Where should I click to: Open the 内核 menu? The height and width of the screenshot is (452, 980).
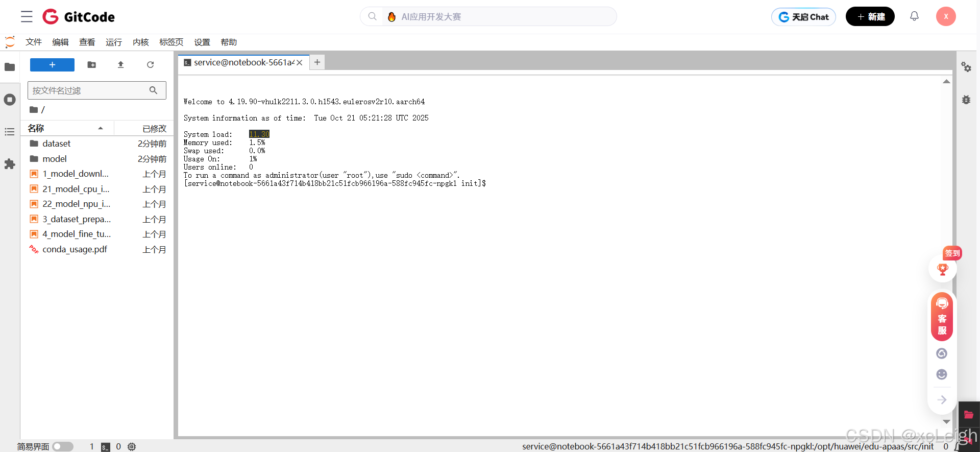pos(141,42)
